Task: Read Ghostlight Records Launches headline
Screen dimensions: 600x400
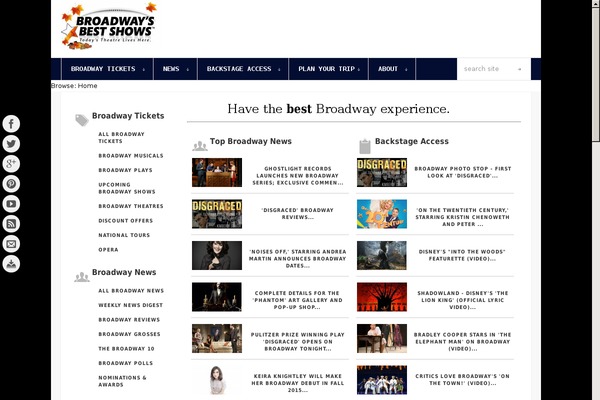Action: coord(298,176)
